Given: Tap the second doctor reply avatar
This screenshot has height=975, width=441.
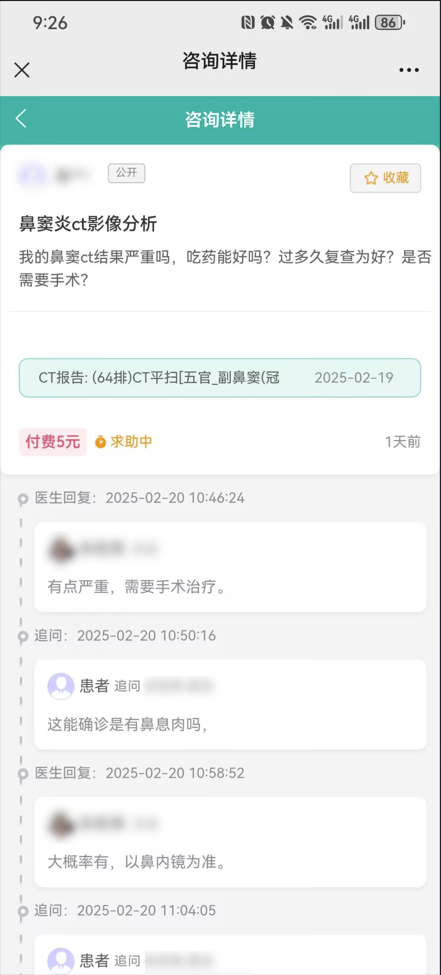Looking at the screenshot, I should coord(60,823).
